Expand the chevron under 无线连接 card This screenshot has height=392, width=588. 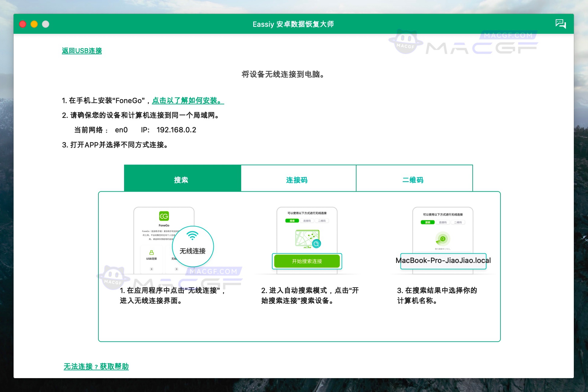click(176, 269)
